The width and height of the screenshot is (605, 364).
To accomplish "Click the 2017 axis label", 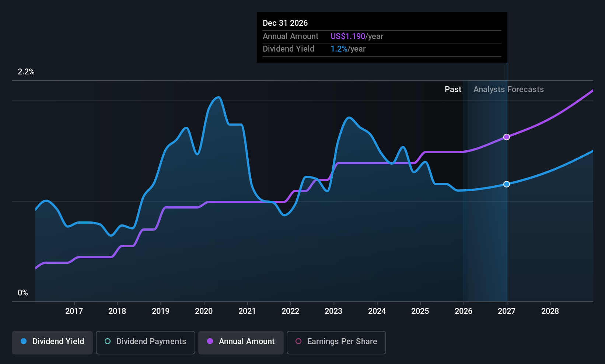I will click(74, 311).
